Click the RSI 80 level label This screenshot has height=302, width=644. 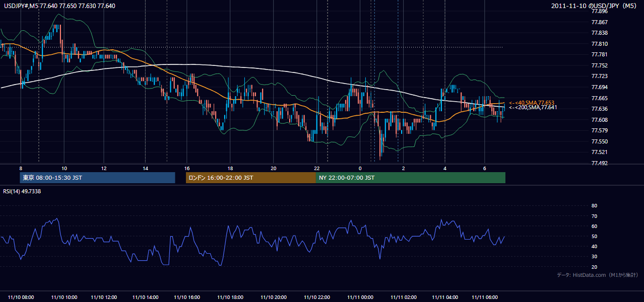[x=594, y=206]
